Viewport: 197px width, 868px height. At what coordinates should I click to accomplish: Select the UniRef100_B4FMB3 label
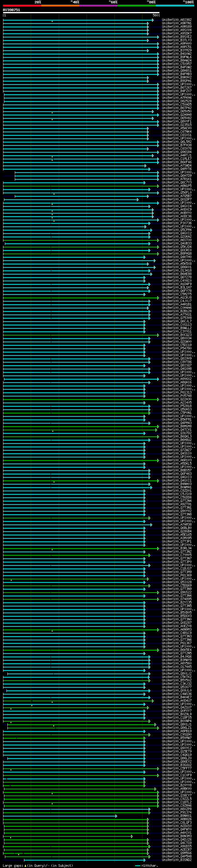coord(177,74)
